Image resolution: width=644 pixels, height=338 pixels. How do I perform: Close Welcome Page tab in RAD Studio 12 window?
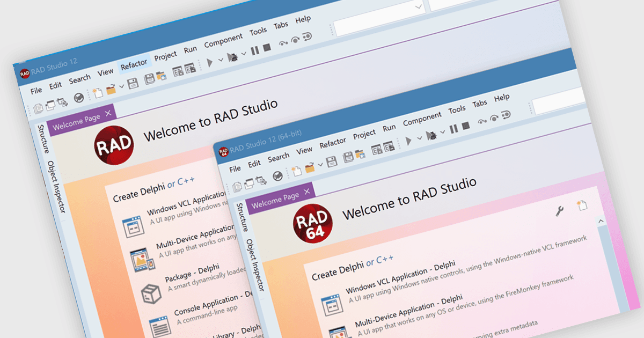pos(108,113)
